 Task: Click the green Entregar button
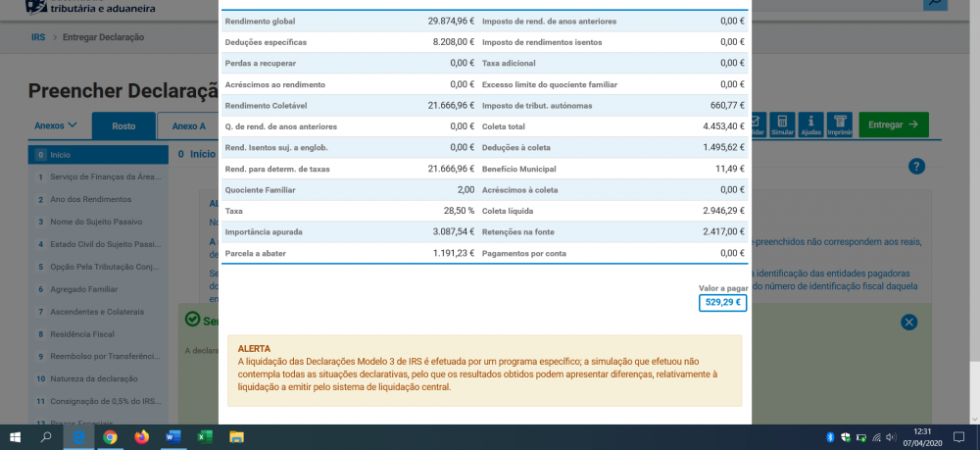point(894,125)
